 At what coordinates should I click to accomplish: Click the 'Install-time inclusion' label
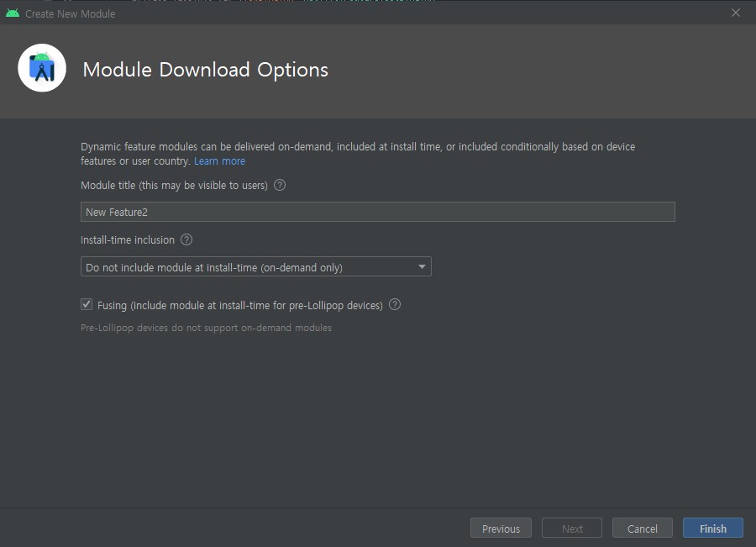[128, 240]
